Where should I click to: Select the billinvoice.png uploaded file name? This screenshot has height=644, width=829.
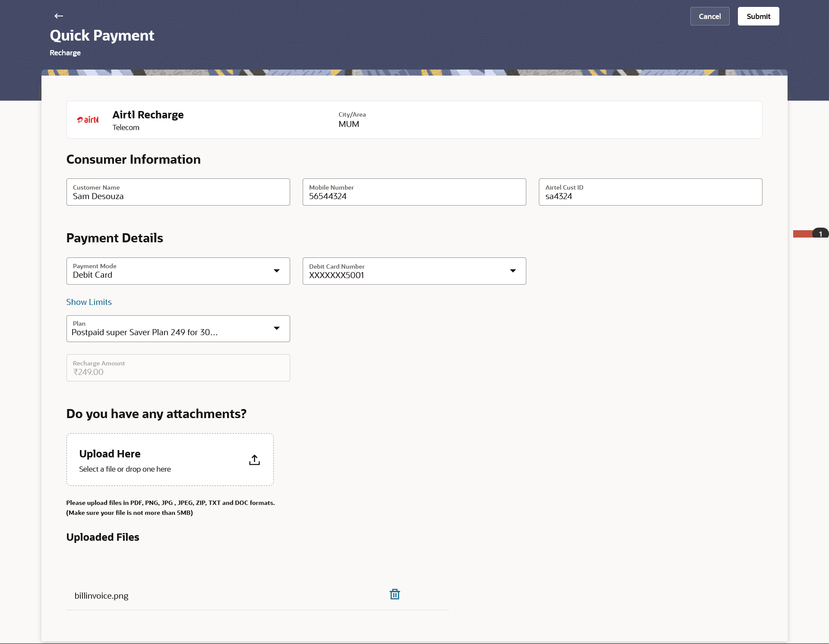101,596
